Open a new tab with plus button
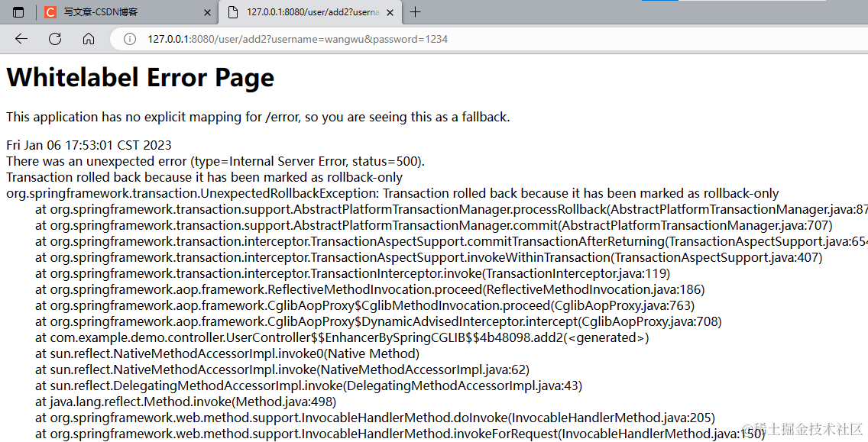The height and width of the screenshot is (442, 868). coord(415,11)
